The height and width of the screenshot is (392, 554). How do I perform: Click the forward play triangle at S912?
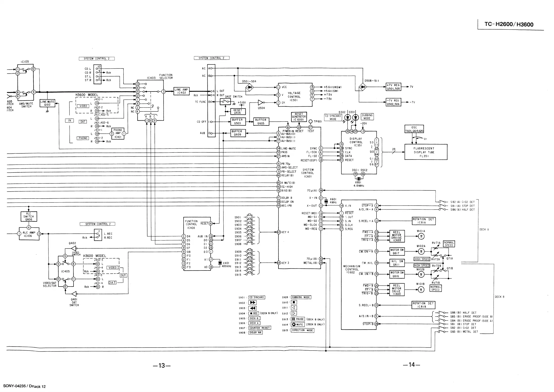[x=294, y=313]
